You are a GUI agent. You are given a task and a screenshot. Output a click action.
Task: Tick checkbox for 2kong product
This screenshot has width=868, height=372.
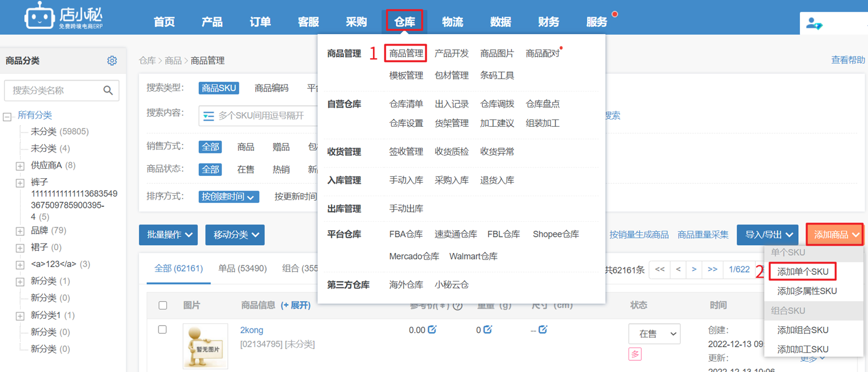point(162,330)
